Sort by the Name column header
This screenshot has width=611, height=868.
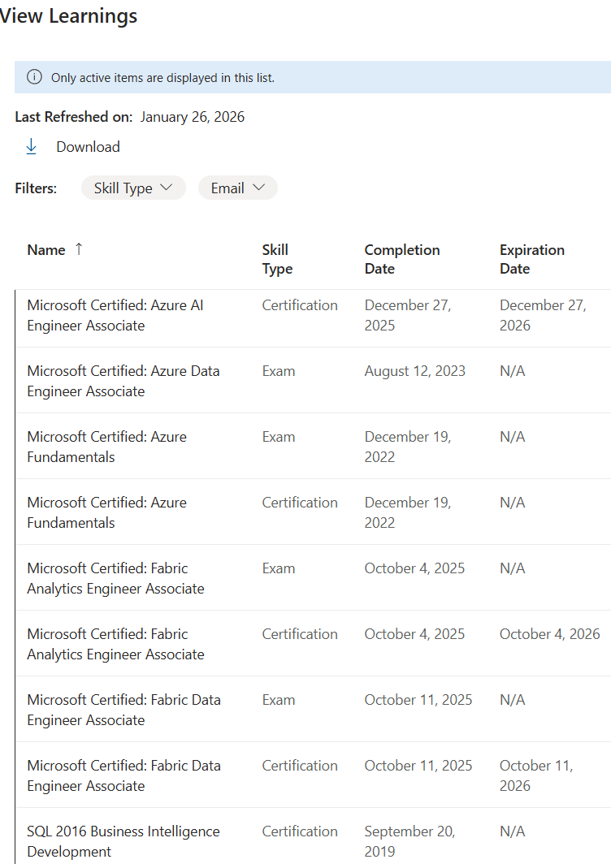pos(46,250)
